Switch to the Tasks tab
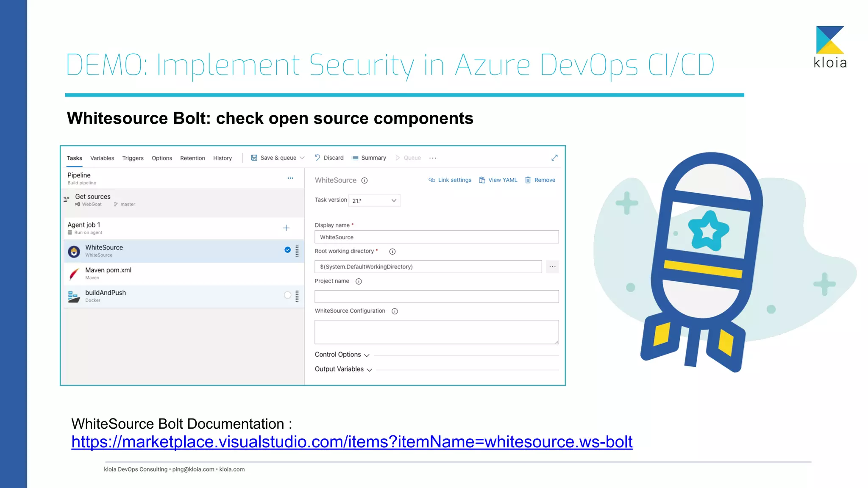Screen dimensions: 868x488 [x=74, y=158]
